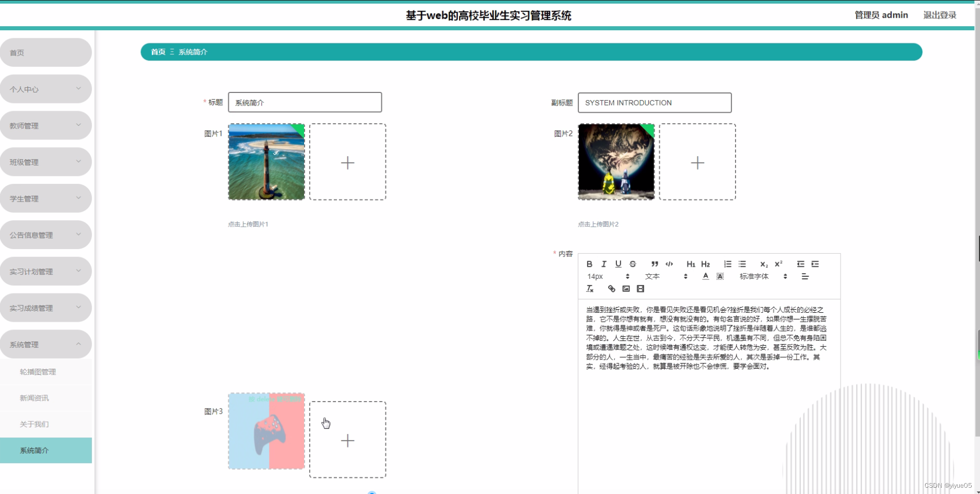Click the rich text content area

click(709, 397)
